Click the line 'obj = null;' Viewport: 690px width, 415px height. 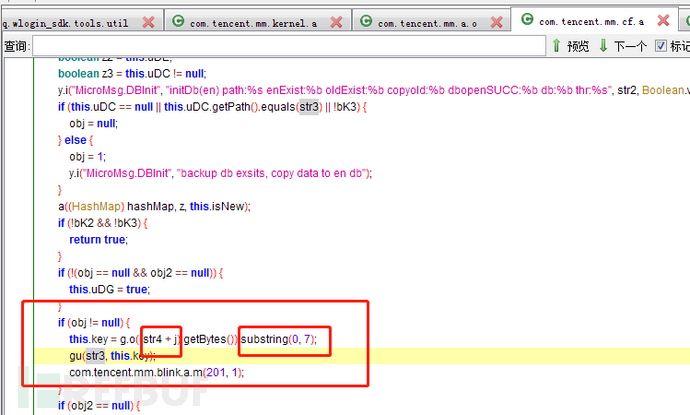click(x=93, y=123)
